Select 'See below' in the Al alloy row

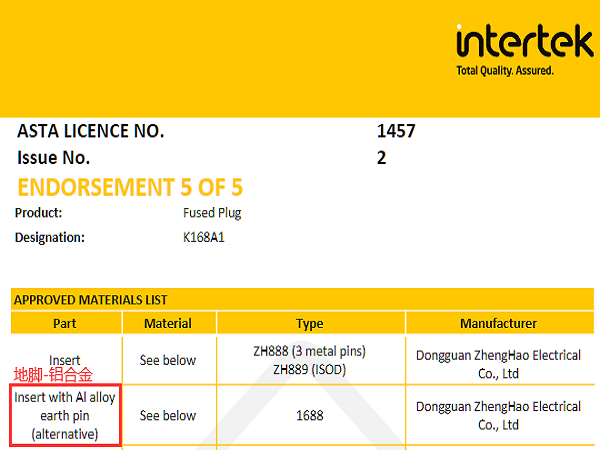pyautogui.click(x=168, y=416)
